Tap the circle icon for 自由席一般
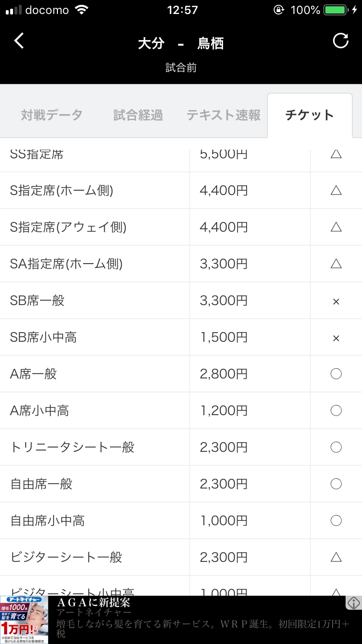362x644 pixels. [x=336, y=484]
